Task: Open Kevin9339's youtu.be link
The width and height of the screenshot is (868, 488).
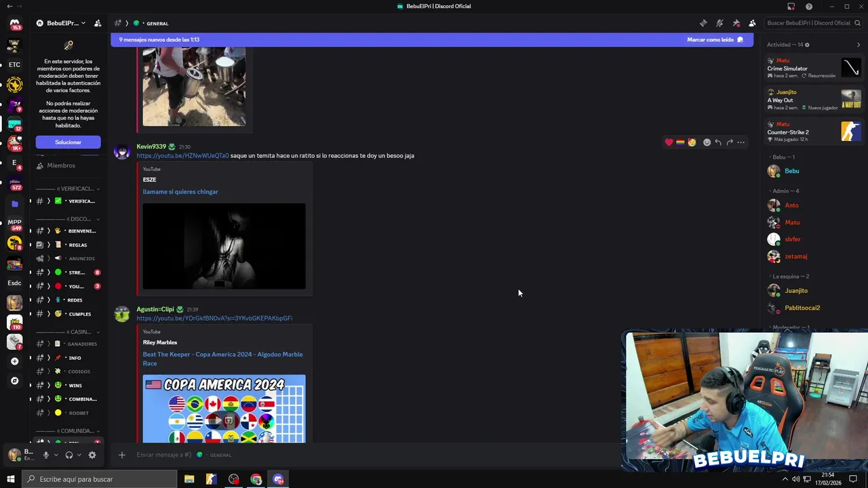Action: point(182,156)
